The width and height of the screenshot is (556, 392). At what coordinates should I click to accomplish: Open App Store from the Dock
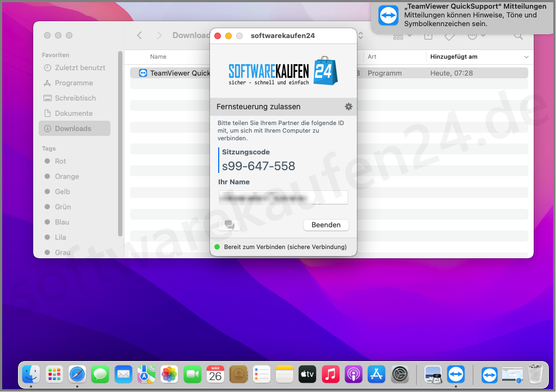pyautogui.click(x=376, y=374)
